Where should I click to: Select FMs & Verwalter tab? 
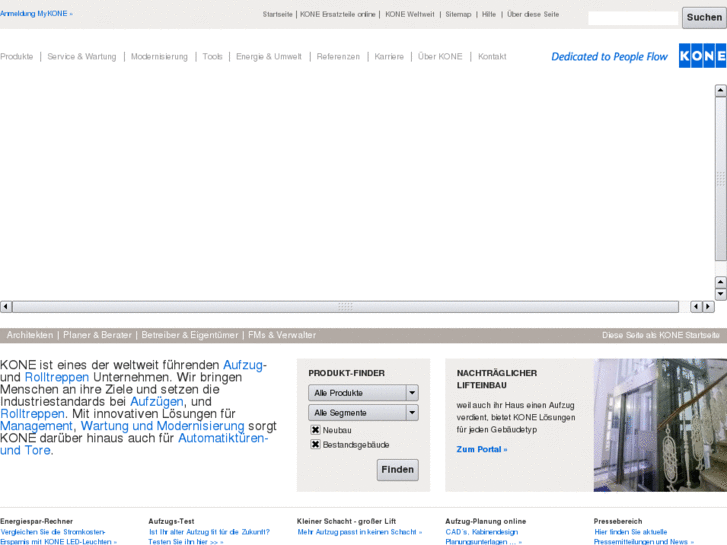[x=282, y=335]
